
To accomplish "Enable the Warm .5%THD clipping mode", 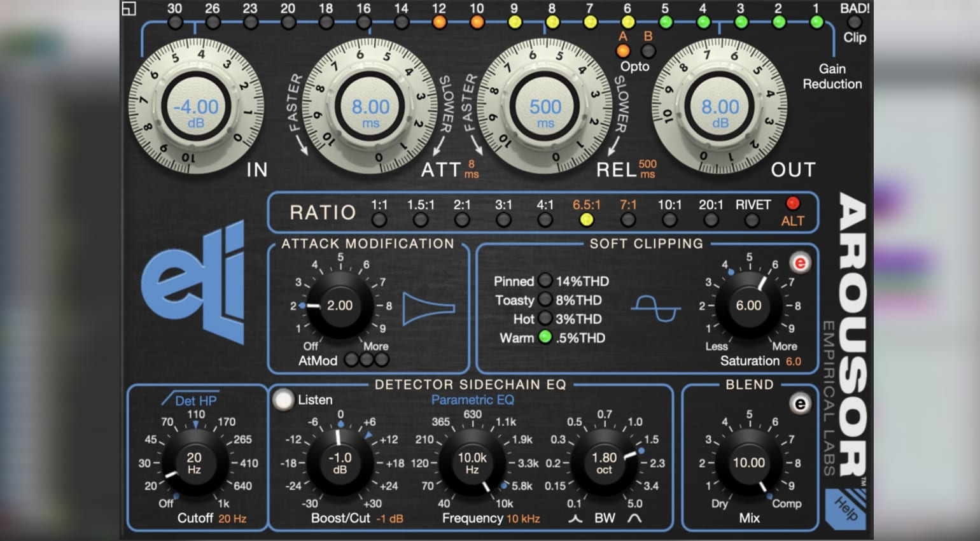I will (545, 338).
